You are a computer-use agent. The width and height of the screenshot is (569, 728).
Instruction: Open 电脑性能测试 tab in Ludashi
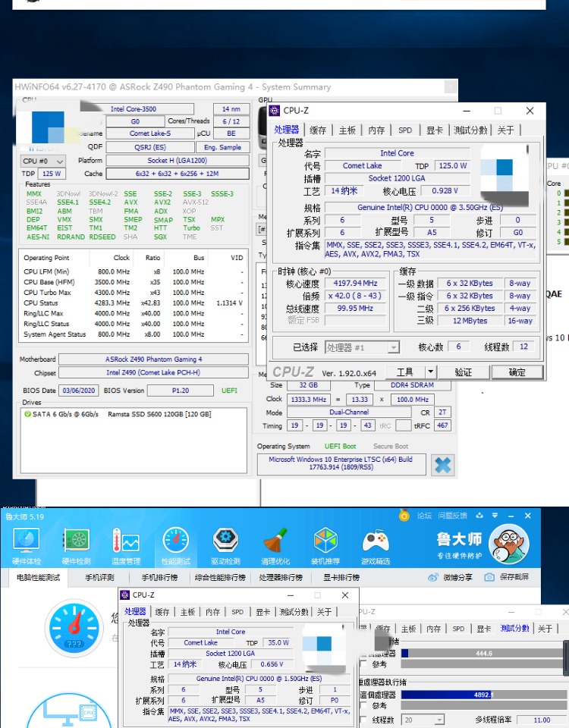point(39,577)
